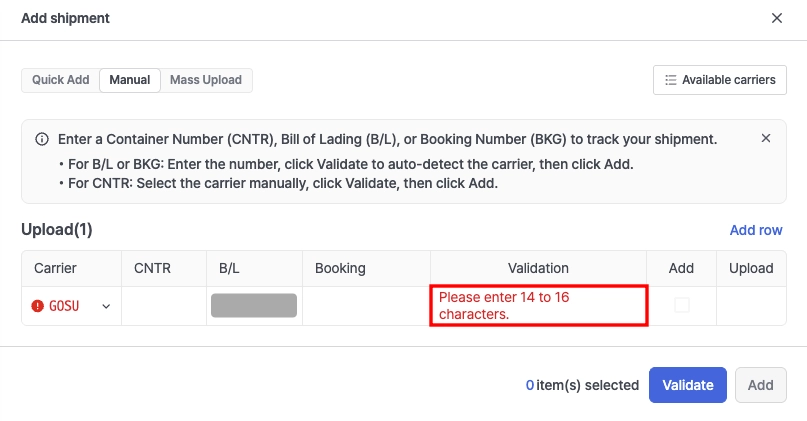Click the Carrier column header
Screen dimensions: 807x421
coord(56,268)
